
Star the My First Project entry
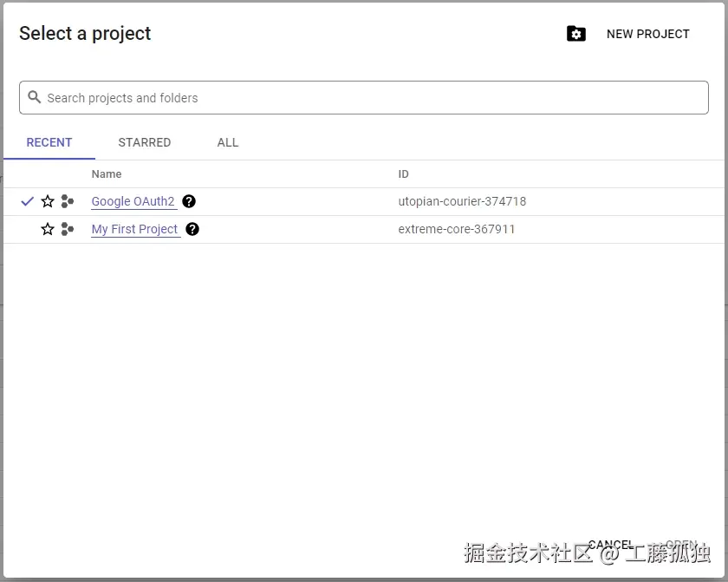tap(48, 229)
